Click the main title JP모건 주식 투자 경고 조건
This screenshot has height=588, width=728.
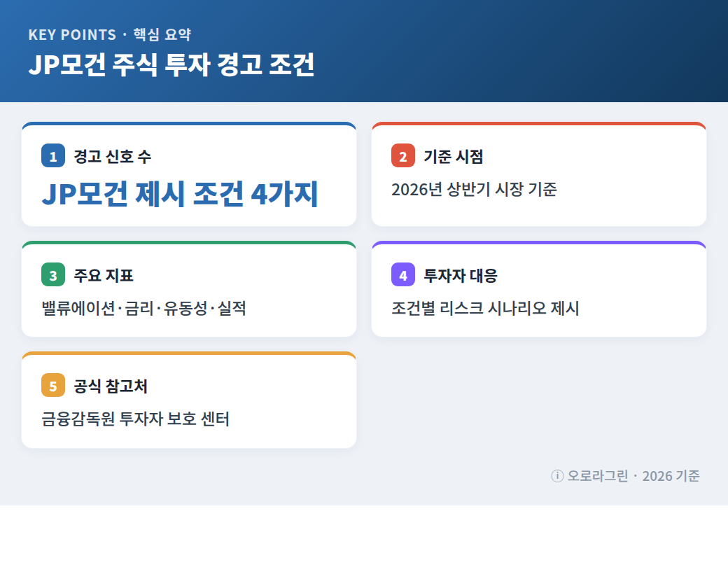click(x=171, y=64)
